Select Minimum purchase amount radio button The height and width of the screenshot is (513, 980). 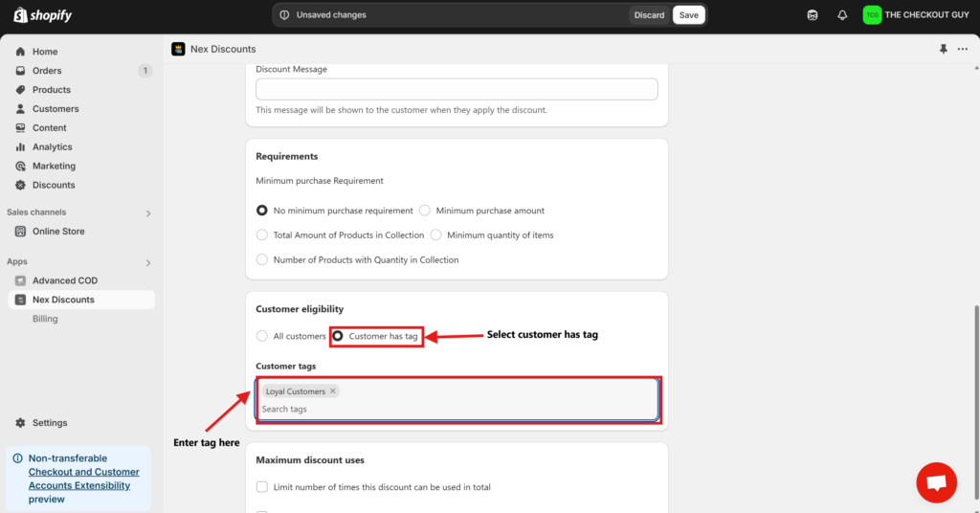(425, 211)
